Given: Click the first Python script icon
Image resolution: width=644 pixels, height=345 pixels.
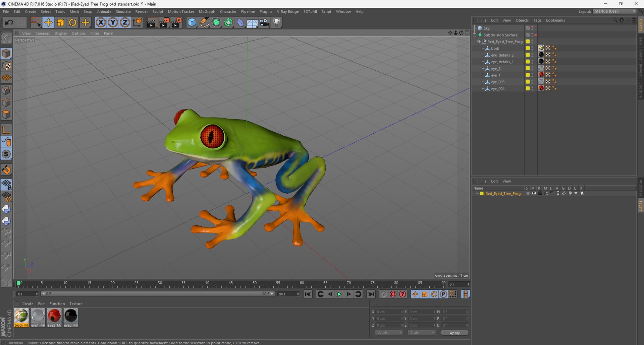Looking at the screenshot, I should point(6,209).
